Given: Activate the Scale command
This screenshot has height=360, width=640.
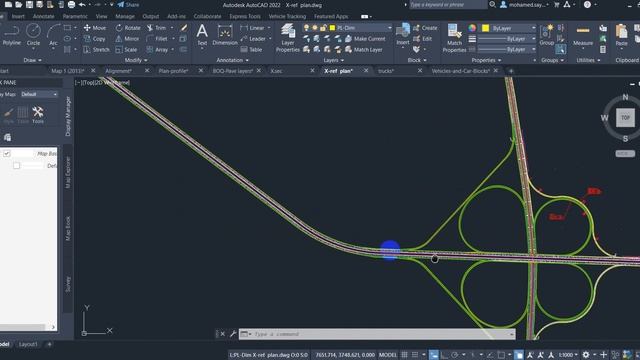Looking at the screenshot, I should [x=127, y=49].
